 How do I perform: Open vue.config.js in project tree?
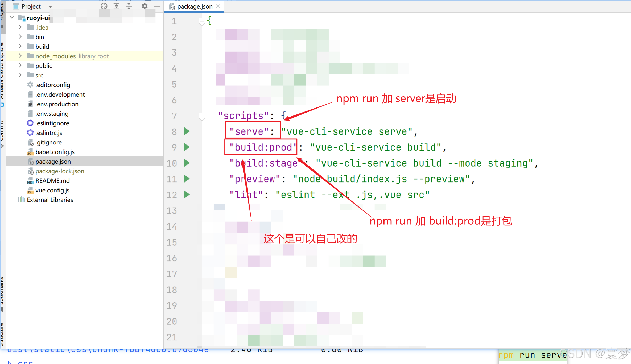click(52, 190)
